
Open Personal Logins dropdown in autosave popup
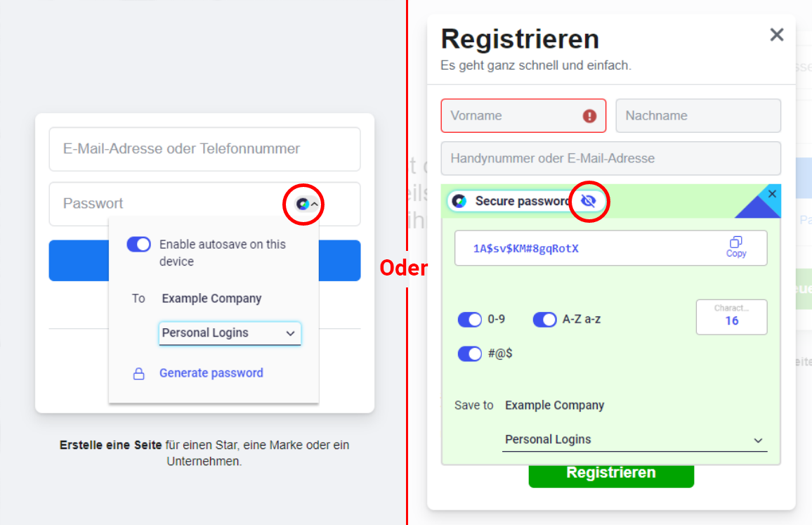click(230, 333)
